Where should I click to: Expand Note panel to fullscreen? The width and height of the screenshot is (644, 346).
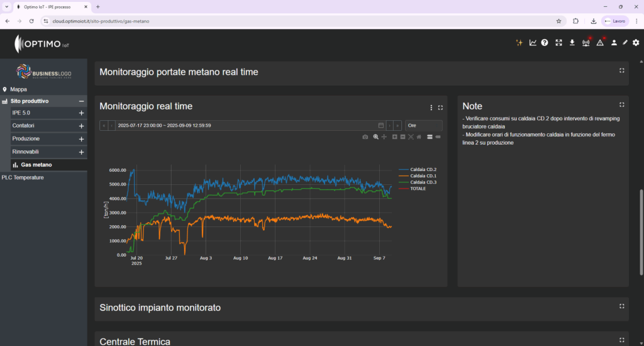coord(622,105)
